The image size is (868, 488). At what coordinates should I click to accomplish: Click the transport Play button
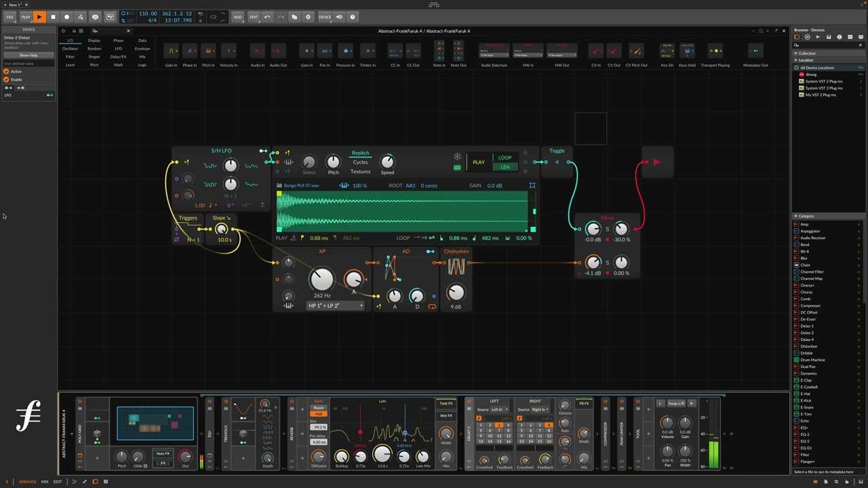[39, 17]
